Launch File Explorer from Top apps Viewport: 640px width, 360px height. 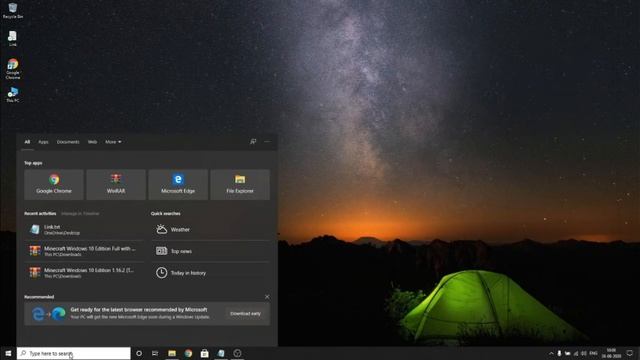coord(240,184)
